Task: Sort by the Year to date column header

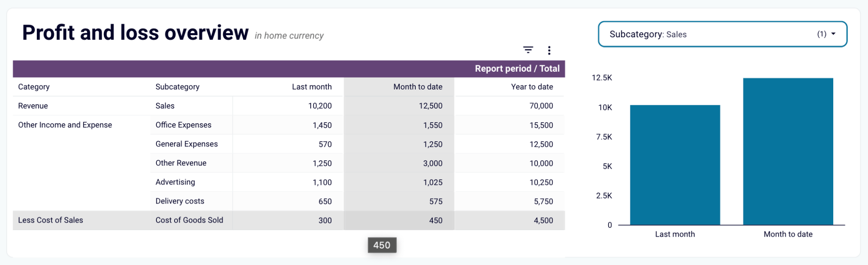Action: click(x=531, y=86)
